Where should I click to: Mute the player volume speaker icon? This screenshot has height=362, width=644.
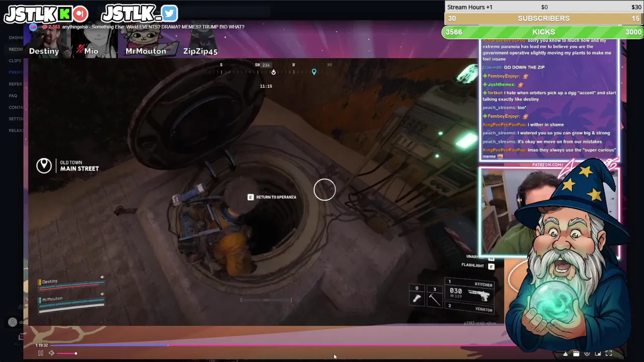click(x=51, y=353)
